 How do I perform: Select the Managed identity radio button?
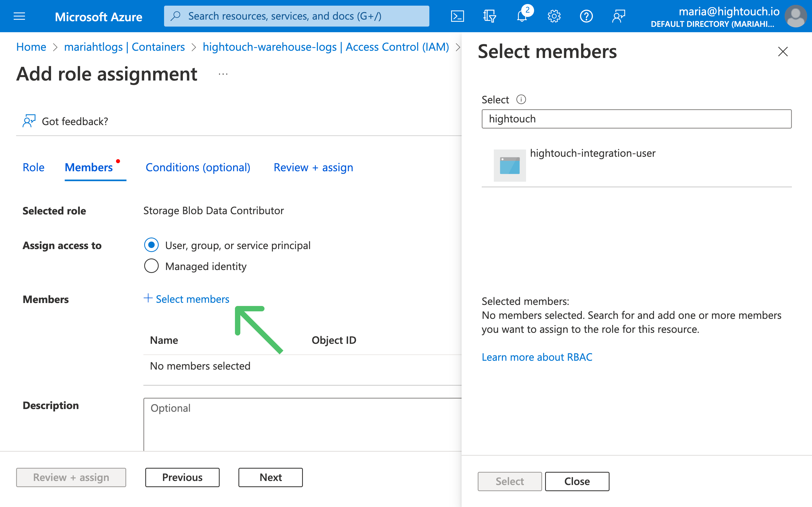[x=152, y=266]
